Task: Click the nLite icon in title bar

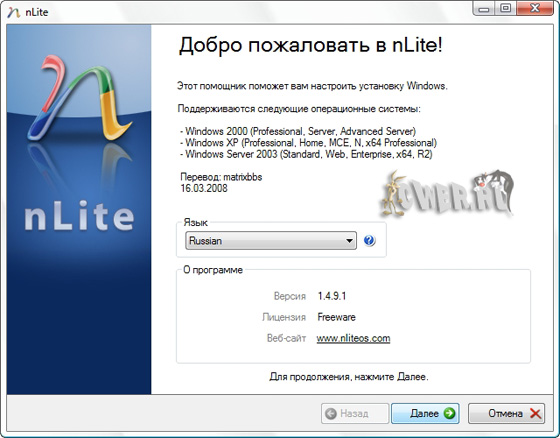Action: point(14,13)
